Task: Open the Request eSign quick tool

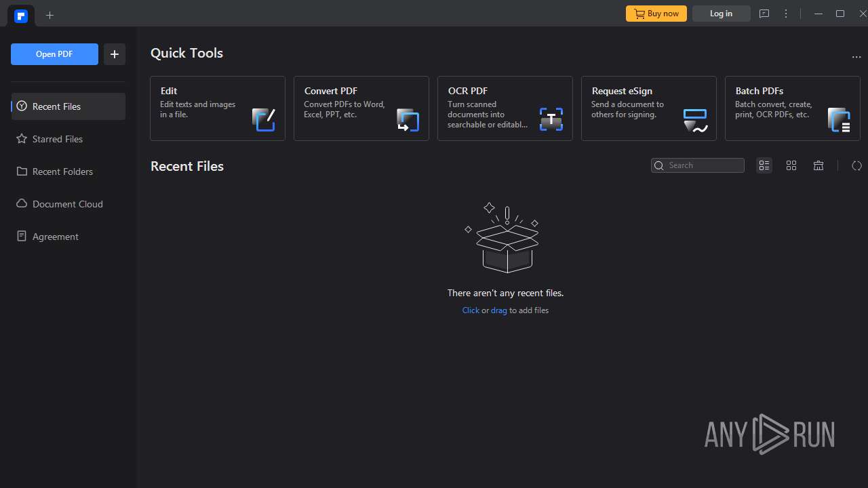Action: point(649,108)
